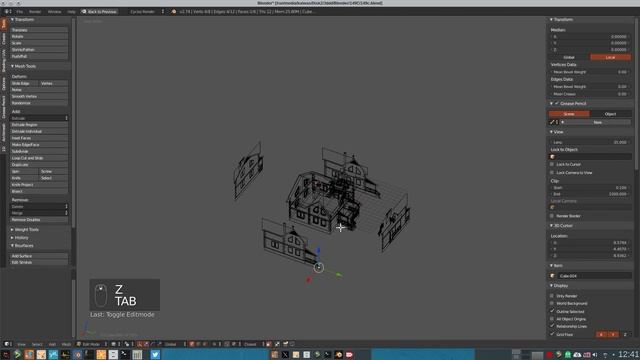
Task: Click the translate manipulator arrow icon
Action: tap(146, 344)
